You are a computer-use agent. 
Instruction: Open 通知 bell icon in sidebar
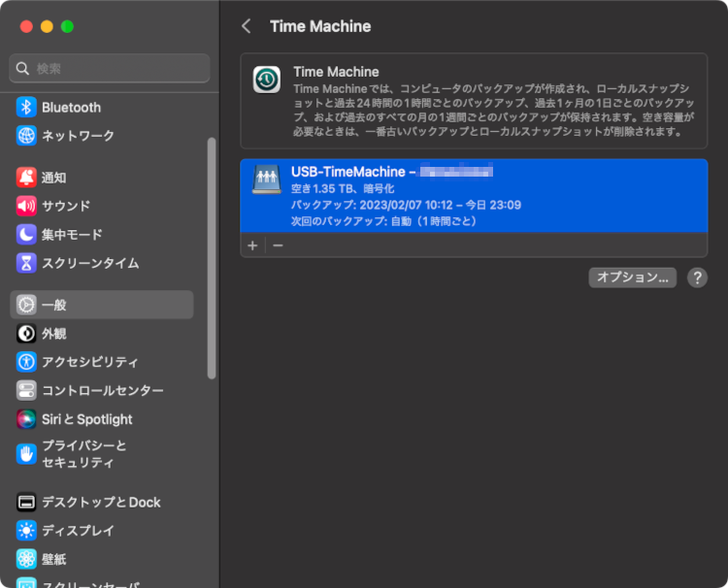pyautogui.click(x=26, y=178)
